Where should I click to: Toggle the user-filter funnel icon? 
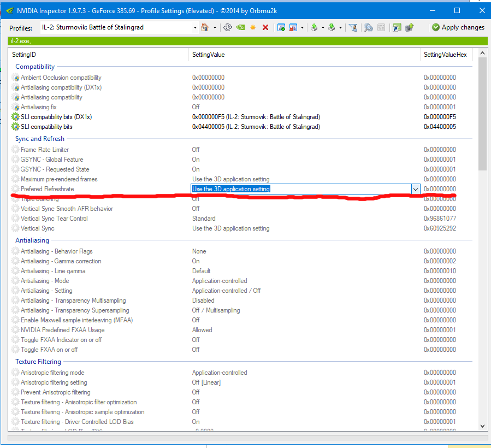(353, 27)
